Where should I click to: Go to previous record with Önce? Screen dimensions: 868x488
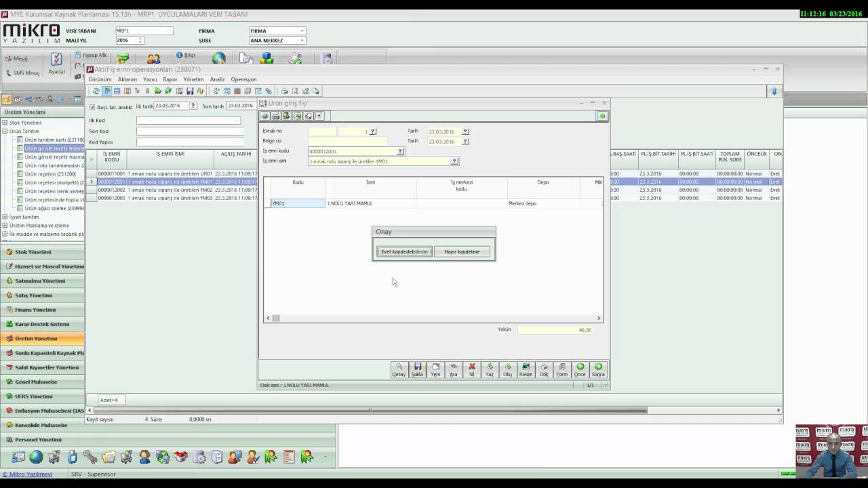tap(580, 369)
